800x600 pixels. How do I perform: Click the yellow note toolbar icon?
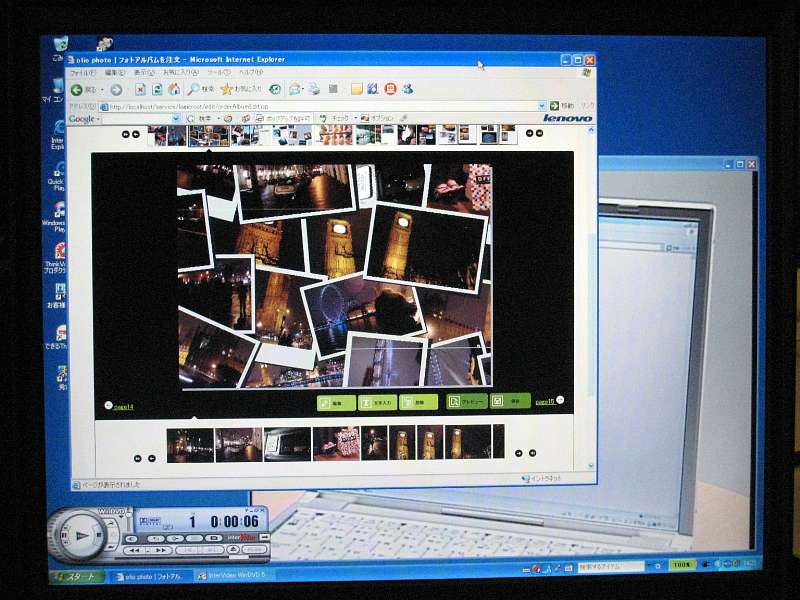point(356,89)
